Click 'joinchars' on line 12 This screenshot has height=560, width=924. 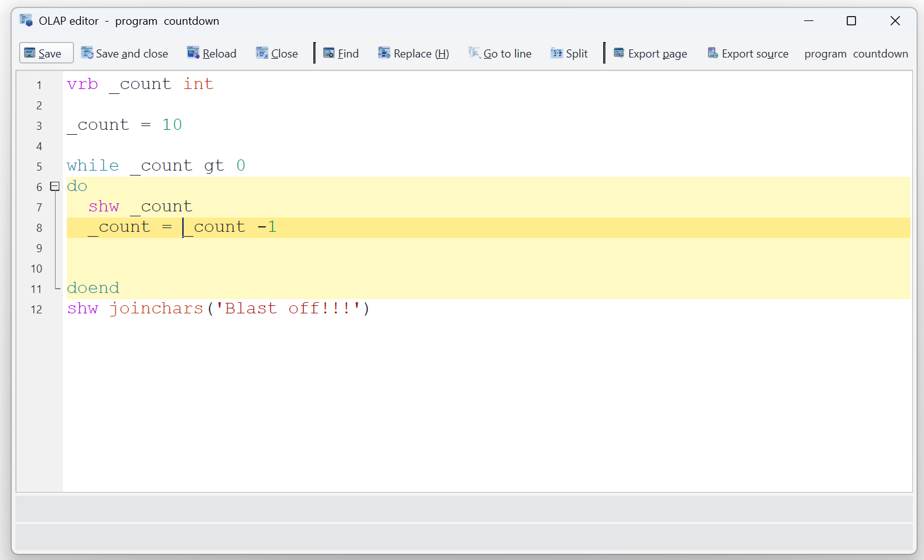[156, 308]
